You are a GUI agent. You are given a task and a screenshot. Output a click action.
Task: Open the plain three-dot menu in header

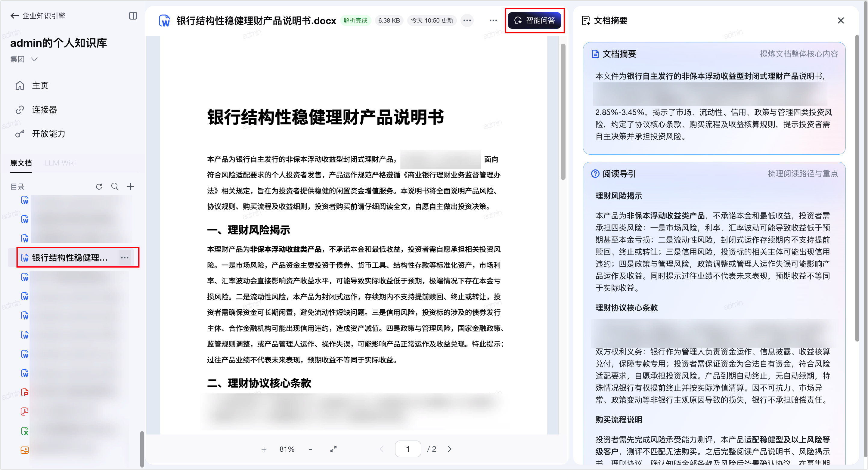tap(493, 20)
